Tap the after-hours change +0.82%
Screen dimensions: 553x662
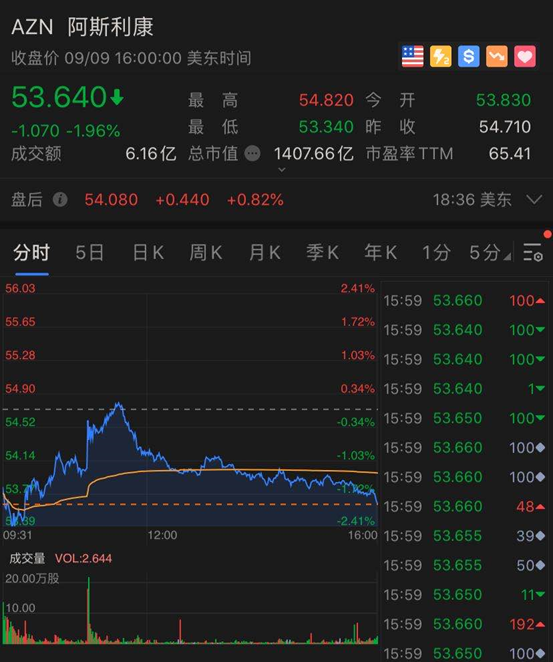point(255,199)
